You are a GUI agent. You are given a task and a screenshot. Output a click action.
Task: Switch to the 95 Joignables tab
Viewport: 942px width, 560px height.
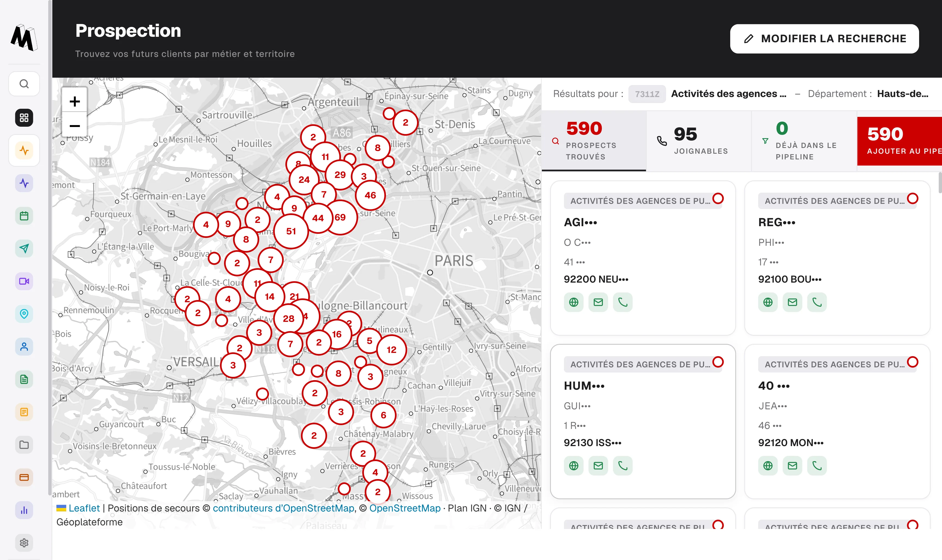699,141
